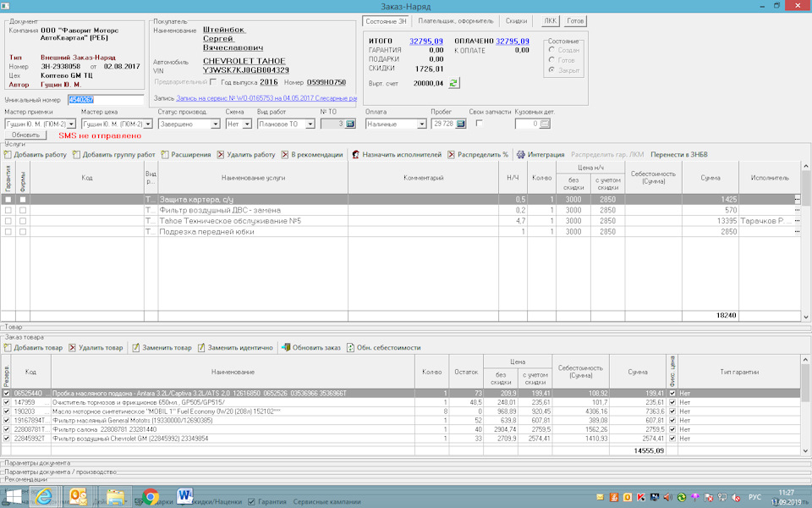This screenshot has height=508, width=812.
Task: Open the Вид работ dropdown
Action: pyautogui.click(x=310, y=124)
